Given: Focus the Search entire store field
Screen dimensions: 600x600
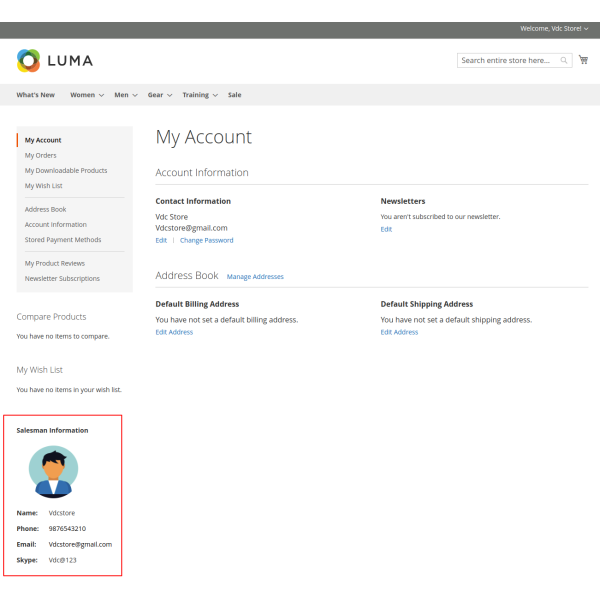Looking at the screenshot, I should point(507,60).
